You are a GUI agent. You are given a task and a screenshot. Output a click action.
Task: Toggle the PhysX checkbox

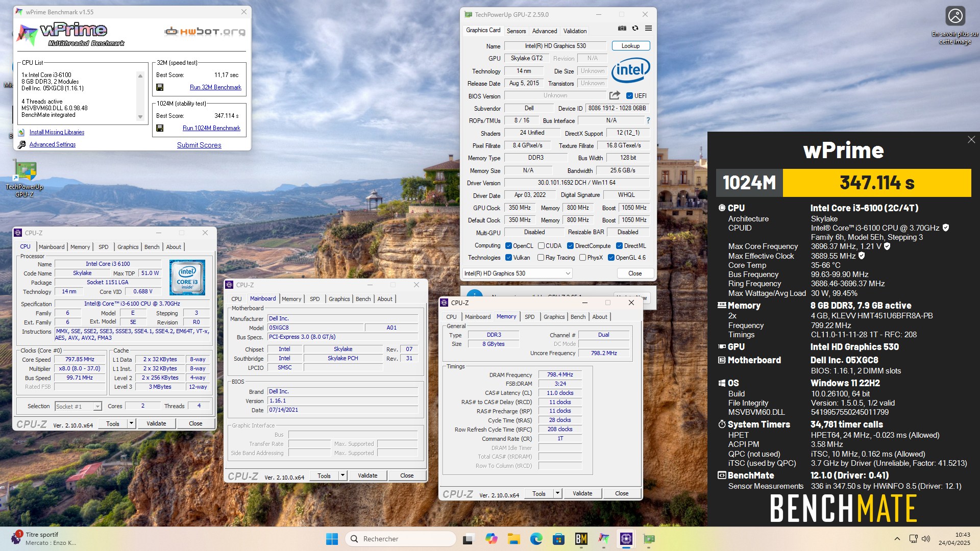coord(582,258)
